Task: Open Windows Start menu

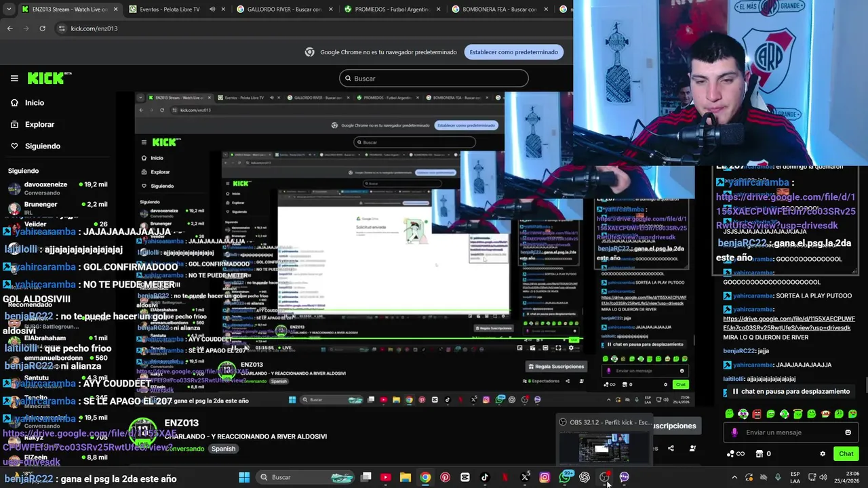Action: click(244, 477)
